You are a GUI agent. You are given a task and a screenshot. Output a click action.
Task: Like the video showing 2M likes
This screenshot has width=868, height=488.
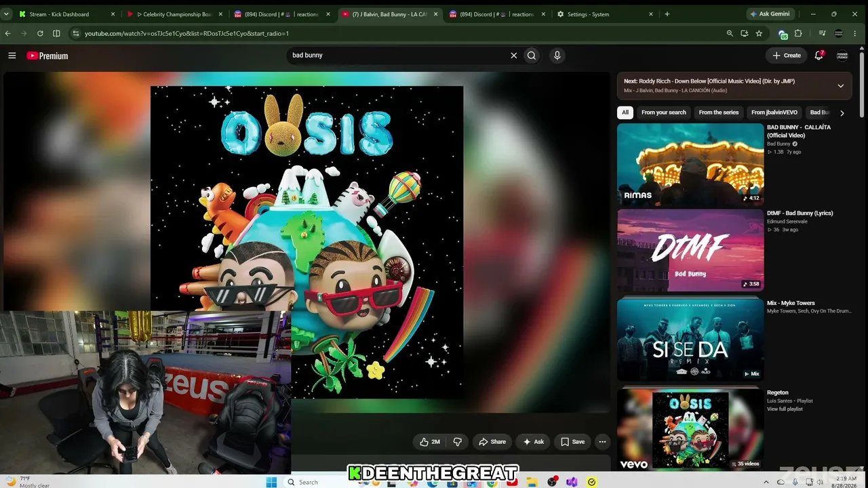(x=430, y=442)
